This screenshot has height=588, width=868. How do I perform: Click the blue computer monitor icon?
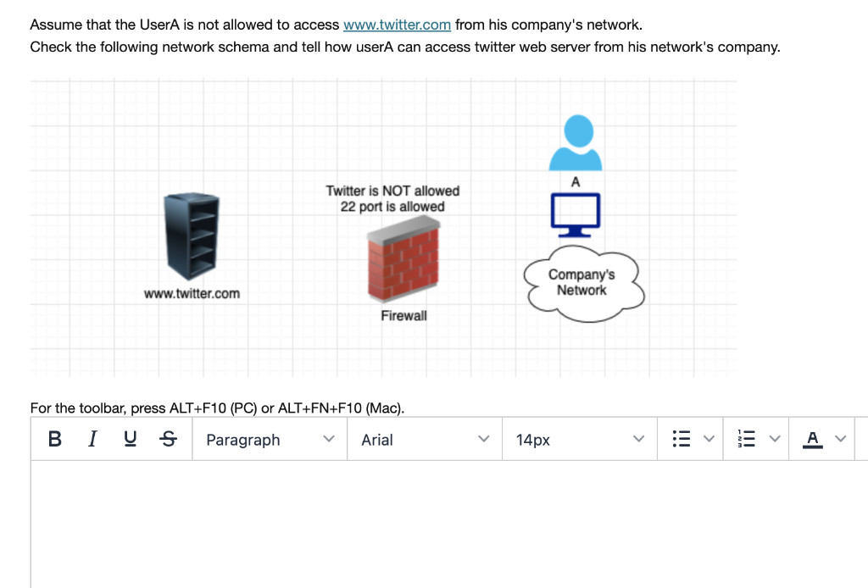pyautogui.click(x=576, y=214)
